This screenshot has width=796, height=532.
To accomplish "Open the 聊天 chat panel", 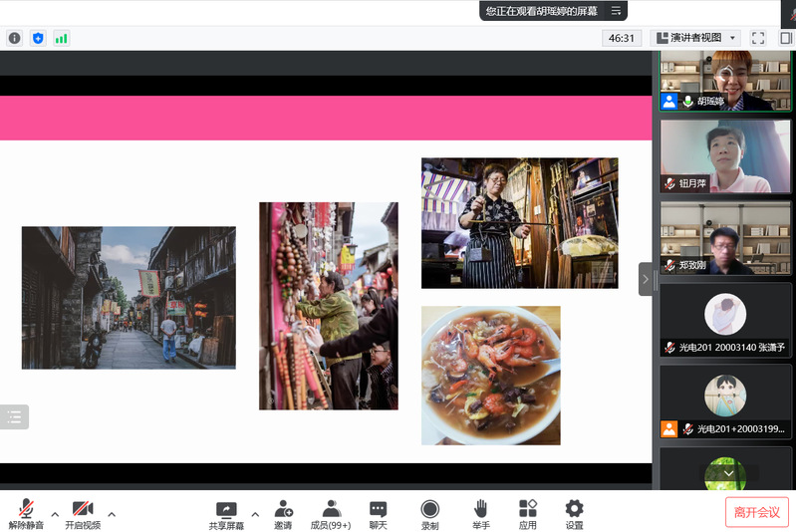I will (x=378, y=514).
